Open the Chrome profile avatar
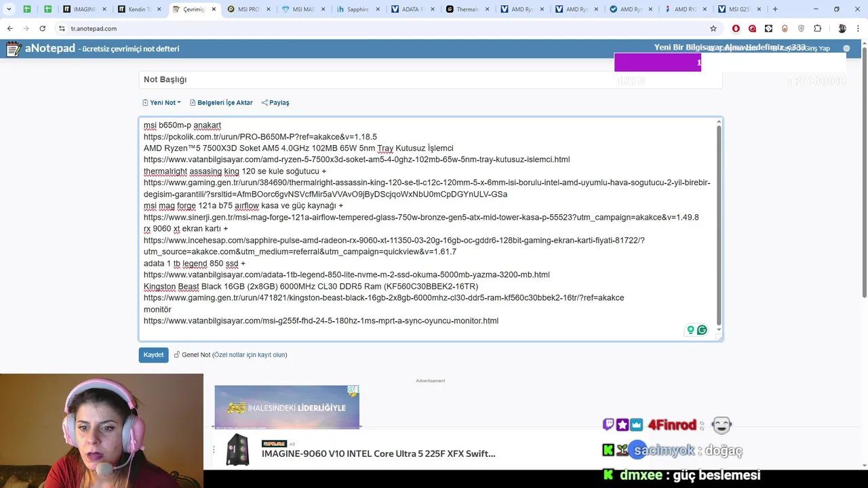The width and height of the screenshot is (868, 488). [842, 28]
